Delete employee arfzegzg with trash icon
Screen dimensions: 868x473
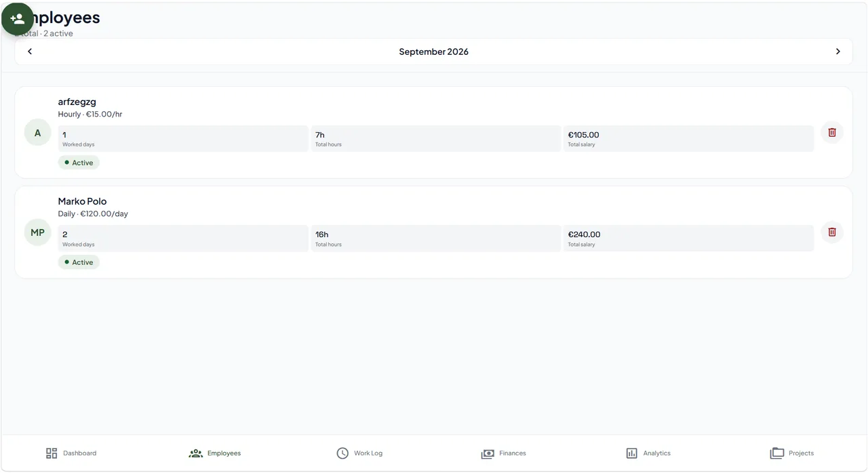[832, 132]
